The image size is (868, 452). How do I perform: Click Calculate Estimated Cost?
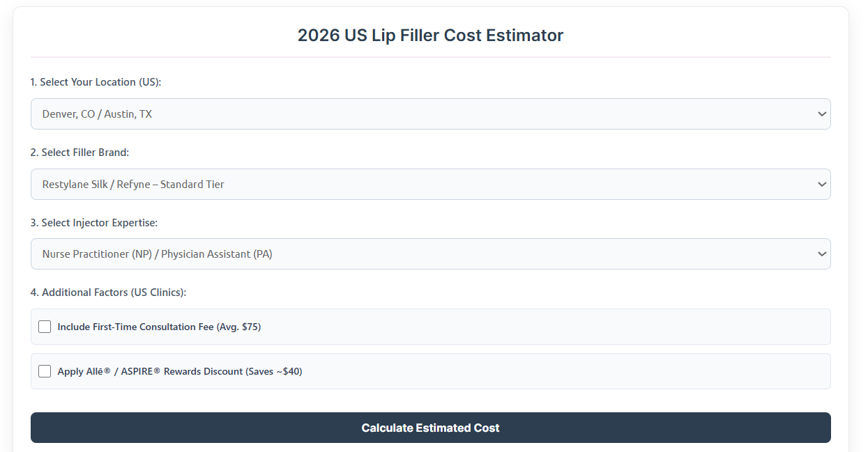pyautogui.click(x=430, y=428)
